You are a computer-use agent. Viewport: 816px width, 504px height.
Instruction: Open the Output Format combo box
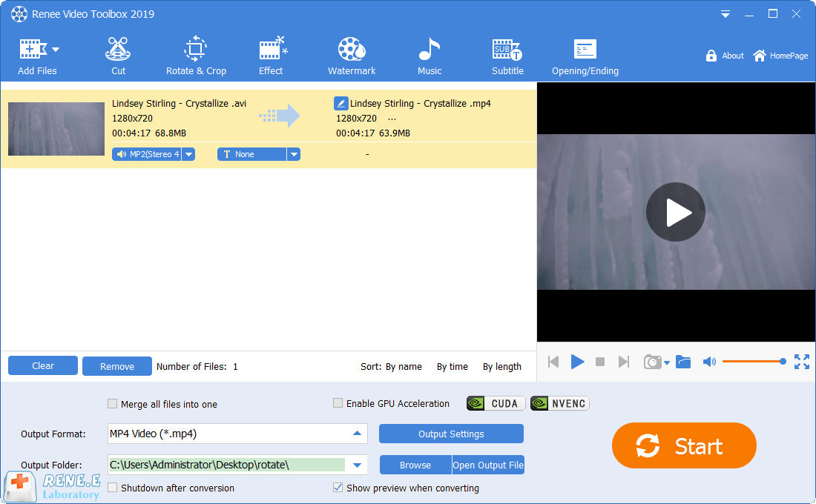click(237, 434)
